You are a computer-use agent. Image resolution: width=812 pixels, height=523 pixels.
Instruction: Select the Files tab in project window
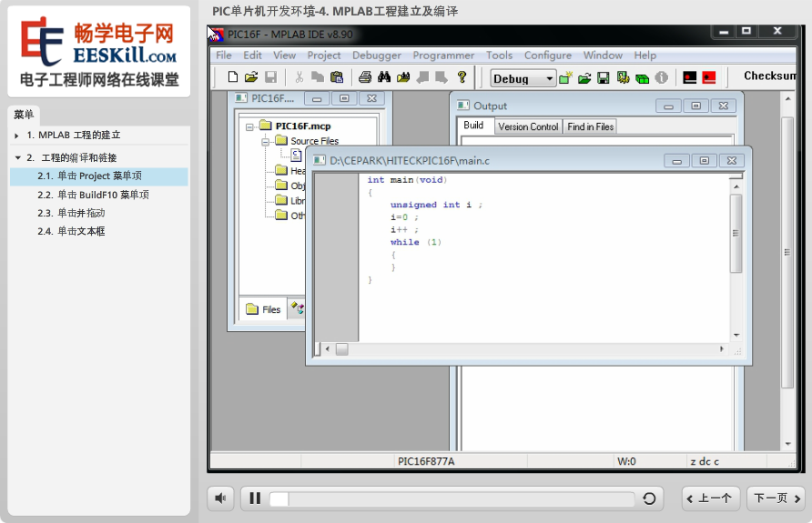264,309
